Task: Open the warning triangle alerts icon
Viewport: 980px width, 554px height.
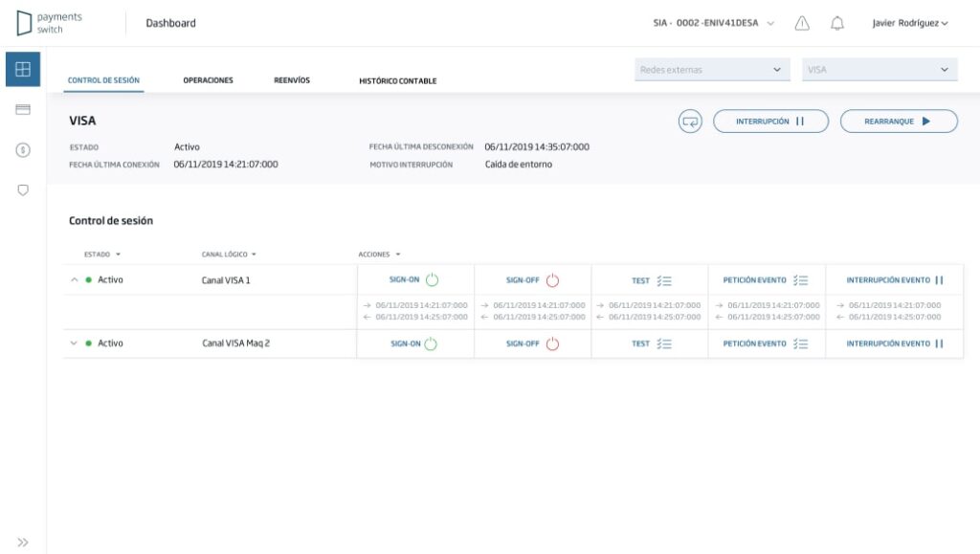Action: tap(802, 23)
